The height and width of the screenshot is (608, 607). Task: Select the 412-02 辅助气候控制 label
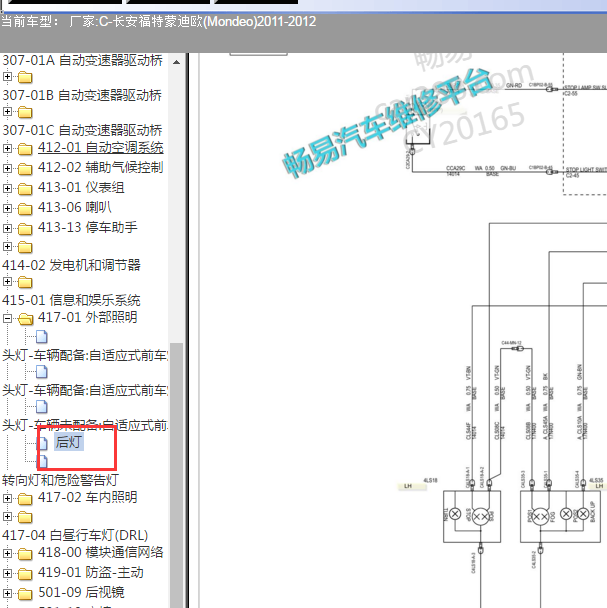(100, 168)
